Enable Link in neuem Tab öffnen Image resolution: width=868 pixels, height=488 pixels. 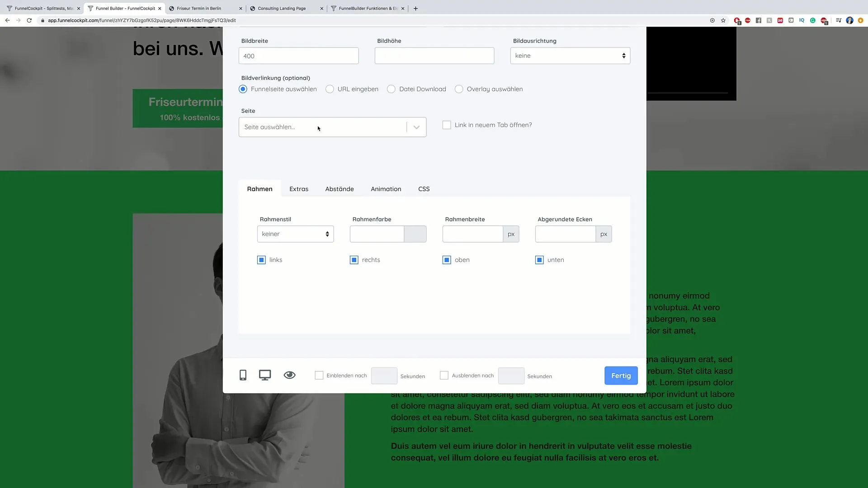[x=447, y=125]
